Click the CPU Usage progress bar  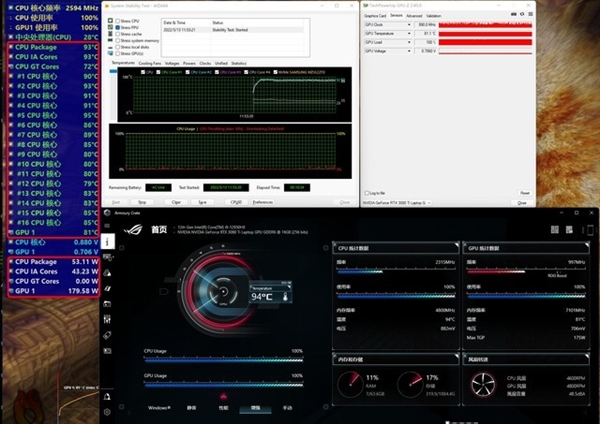pyautogui.click(x=223, y=360)
